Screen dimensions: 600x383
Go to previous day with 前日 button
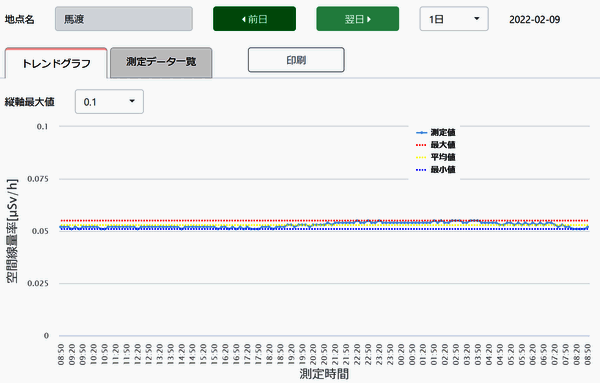254,19
